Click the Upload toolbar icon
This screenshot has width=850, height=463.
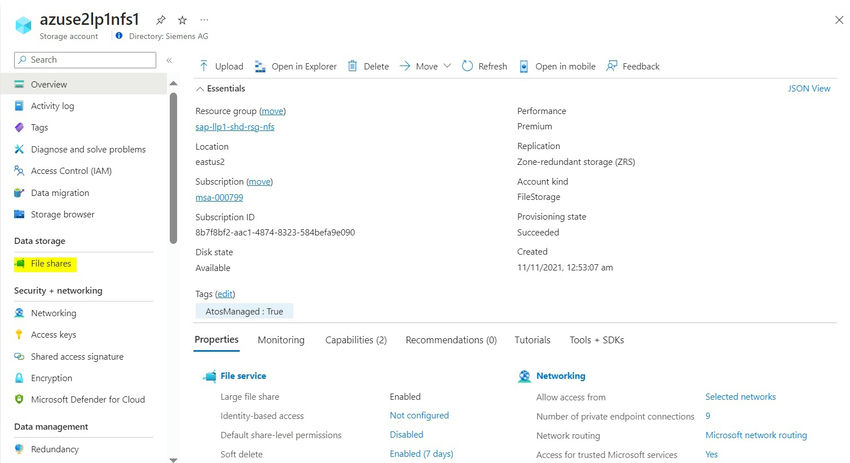204,66
